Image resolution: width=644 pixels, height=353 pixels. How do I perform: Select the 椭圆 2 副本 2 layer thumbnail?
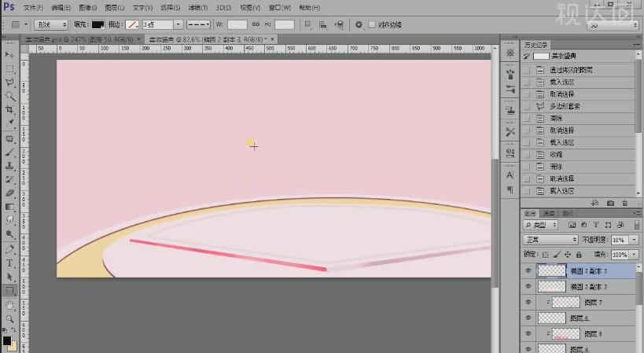(x=551, y=286)
